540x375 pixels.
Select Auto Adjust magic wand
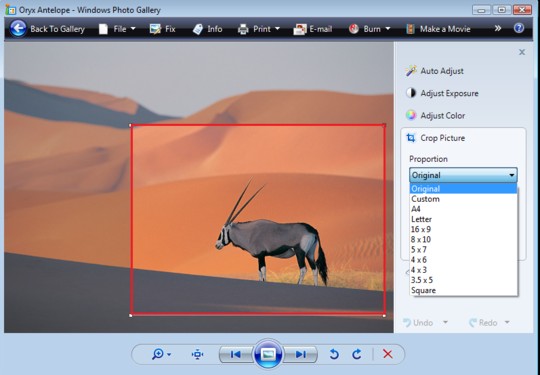[x=411, y=71]
